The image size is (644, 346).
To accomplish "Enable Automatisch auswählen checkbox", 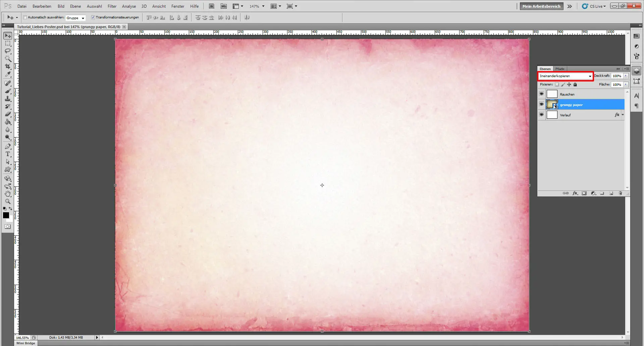I will point(25,17).
